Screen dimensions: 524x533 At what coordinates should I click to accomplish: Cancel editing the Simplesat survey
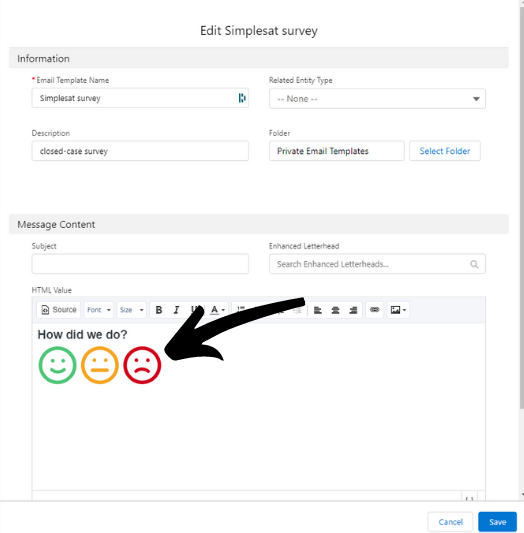click(x=450, y=522)
